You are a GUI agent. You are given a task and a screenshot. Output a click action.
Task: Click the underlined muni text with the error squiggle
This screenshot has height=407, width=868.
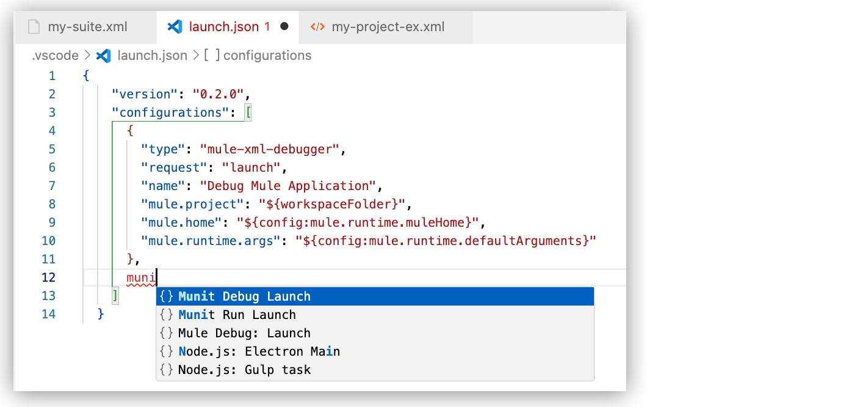140,277
